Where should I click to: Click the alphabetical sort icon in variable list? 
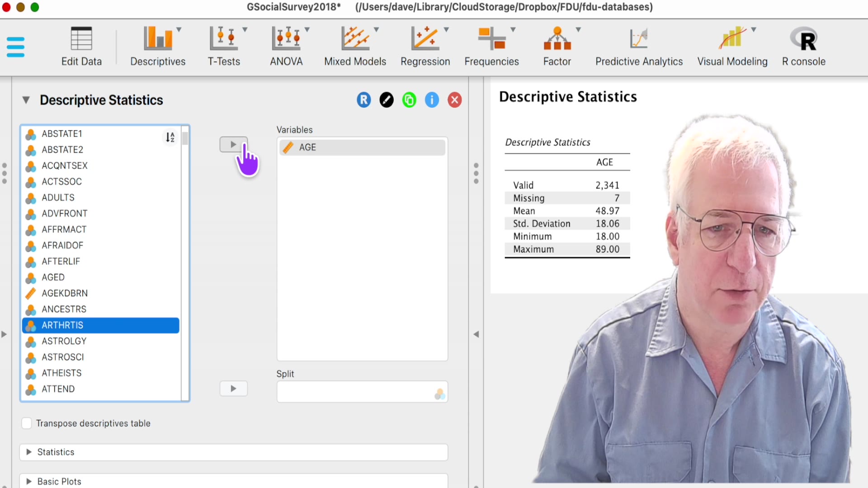170,137
